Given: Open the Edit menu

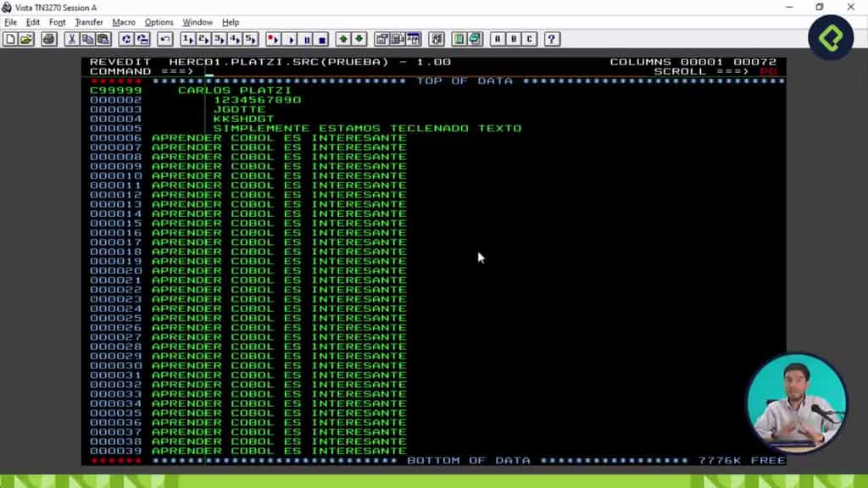Looking at the screenshot, I should 33,22.
